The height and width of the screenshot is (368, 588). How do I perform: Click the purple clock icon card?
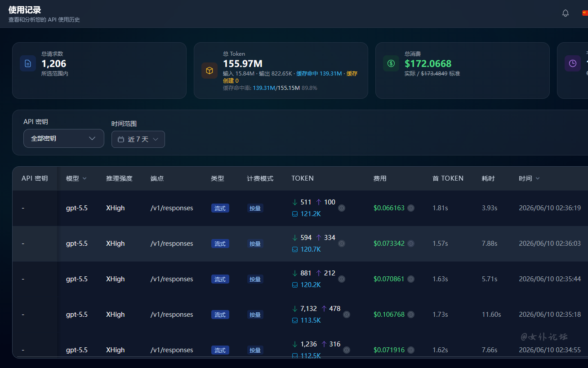point(573,63)
